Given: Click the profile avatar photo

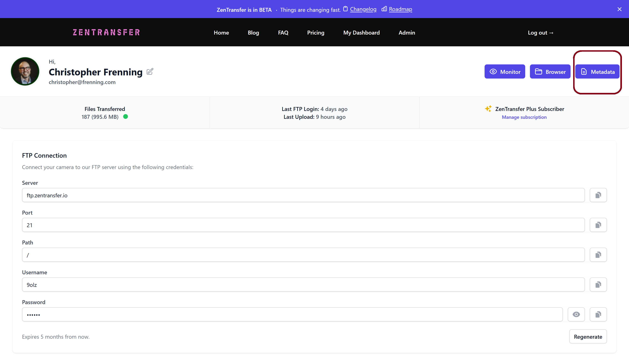Looking at the screenshot, I should 25,71.
